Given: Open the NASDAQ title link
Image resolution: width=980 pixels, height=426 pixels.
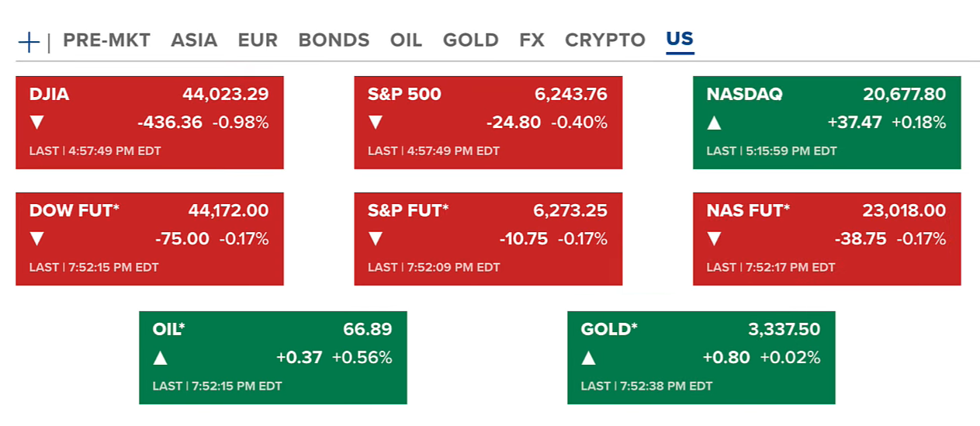Looking at the screenshot, I should [744, 95].
